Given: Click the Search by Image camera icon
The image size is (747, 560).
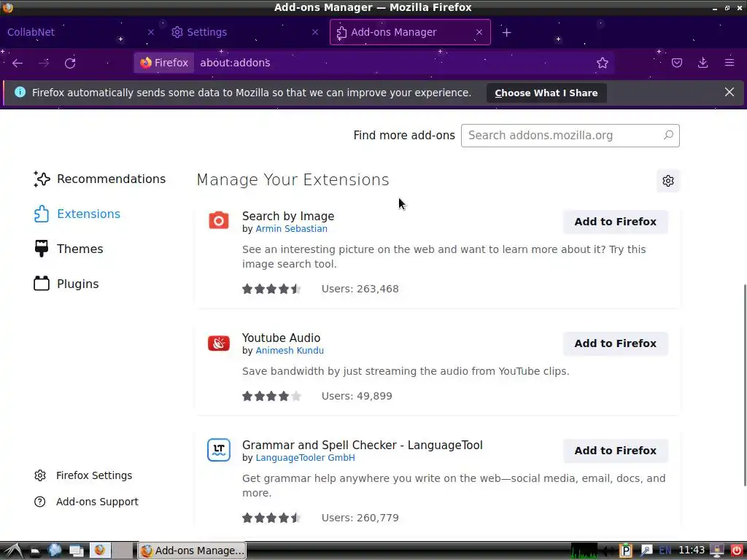Looking at the screenshot, I should pyautogui.click(x=219, y=220).
